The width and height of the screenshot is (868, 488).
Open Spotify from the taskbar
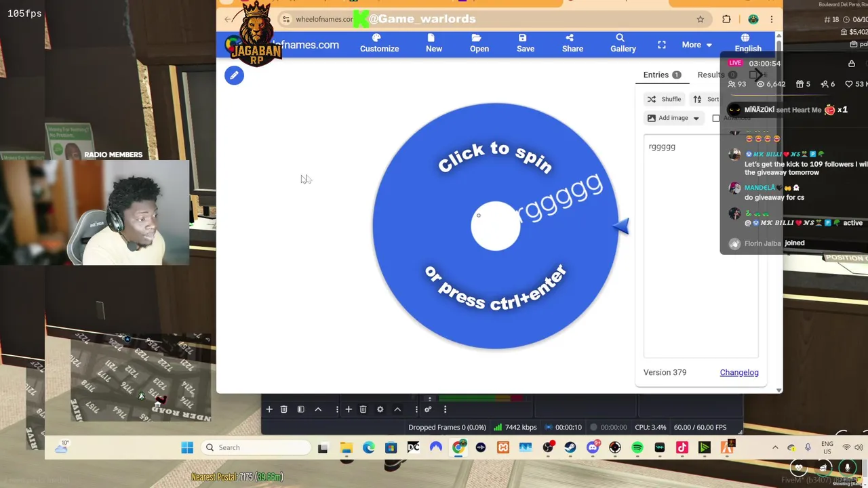coord(637,447)
